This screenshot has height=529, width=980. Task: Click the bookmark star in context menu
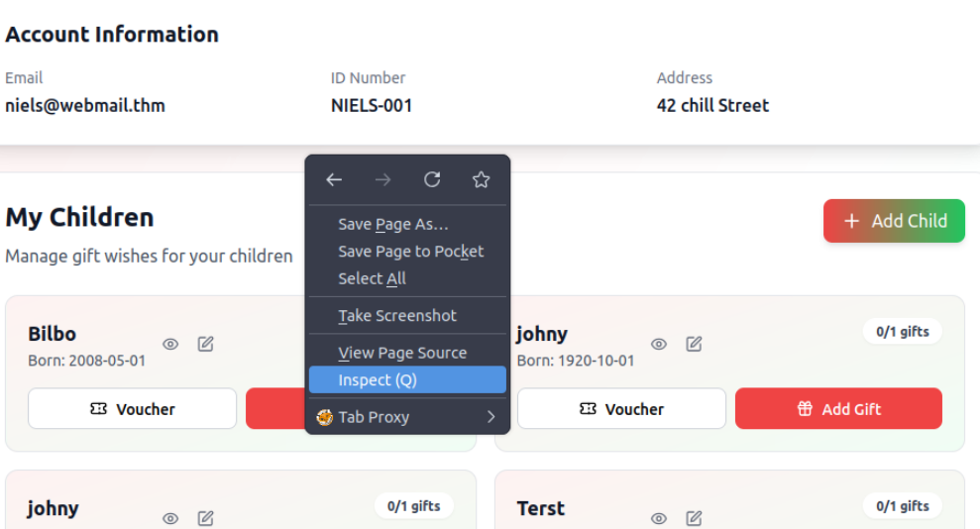point(482,179)
